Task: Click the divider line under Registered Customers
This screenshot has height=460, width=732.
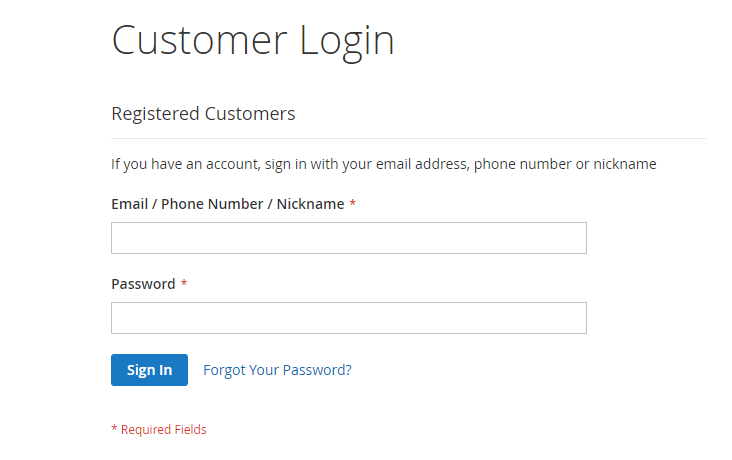Action: tap(408, 138)
